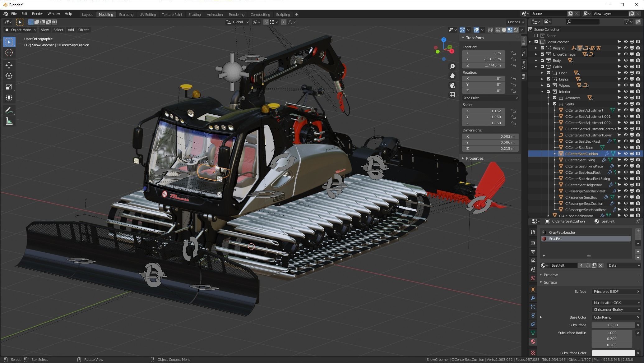Switch to the Shading workspace tab
This screenshot has width=644, height=363.
194,15
